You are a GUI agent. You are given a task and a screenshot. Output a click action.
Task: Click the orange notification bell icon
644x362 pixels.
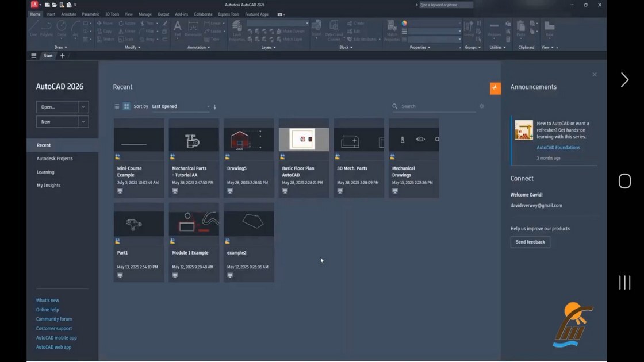point(495,88)
